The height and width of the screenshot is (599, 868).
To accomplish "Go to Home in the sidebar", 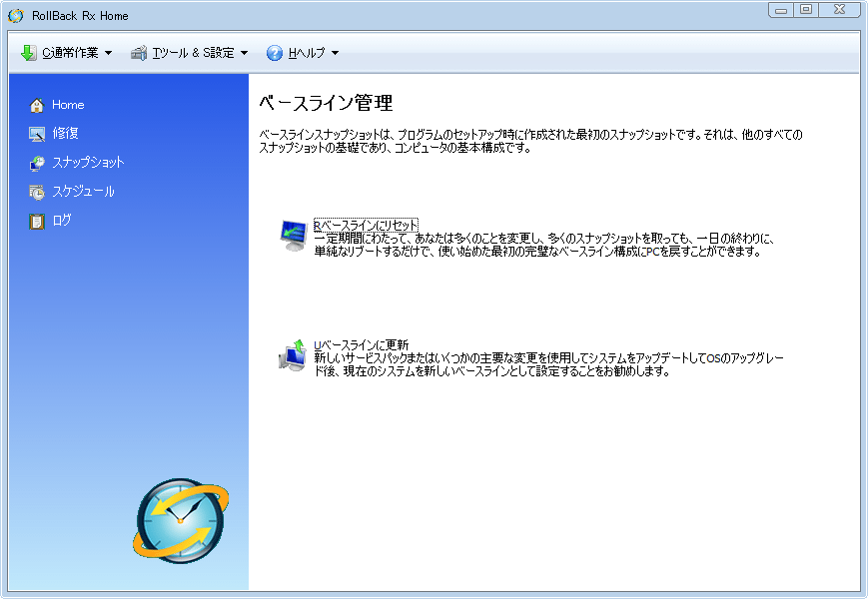I will pos(68,105).
